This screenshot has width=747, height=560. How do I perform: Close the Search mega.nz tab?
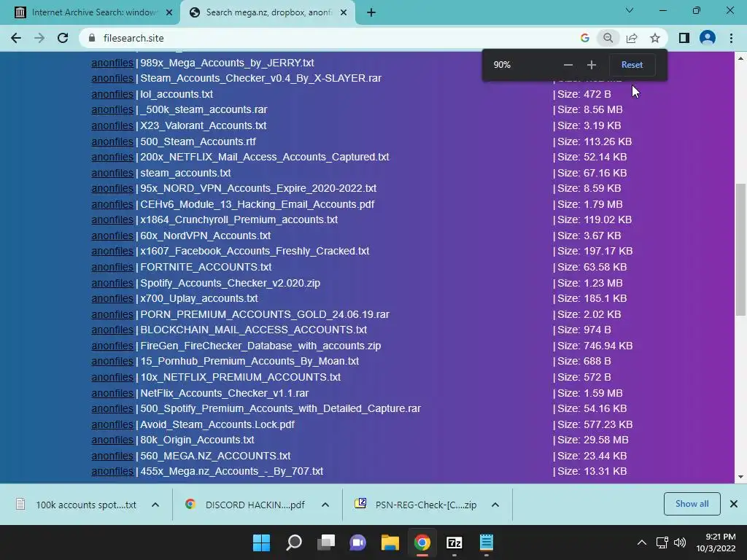coord(344,12)
